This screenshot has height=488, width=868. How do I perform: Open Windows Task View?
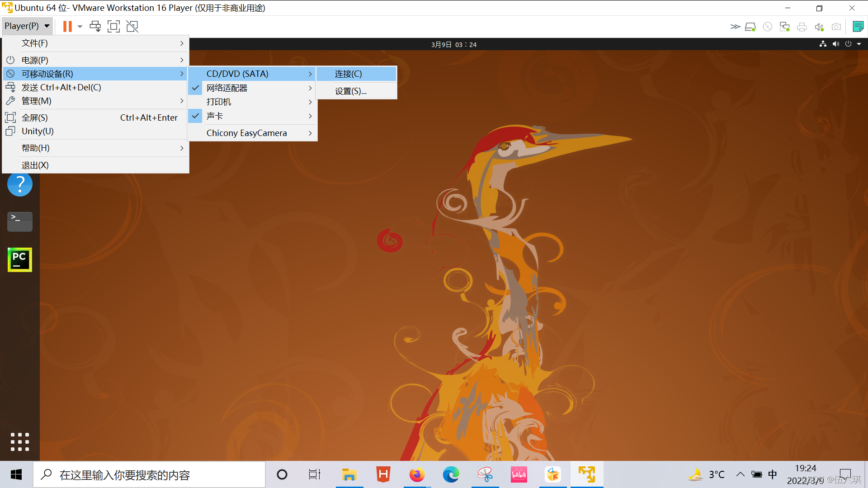[x=315, y=474]
